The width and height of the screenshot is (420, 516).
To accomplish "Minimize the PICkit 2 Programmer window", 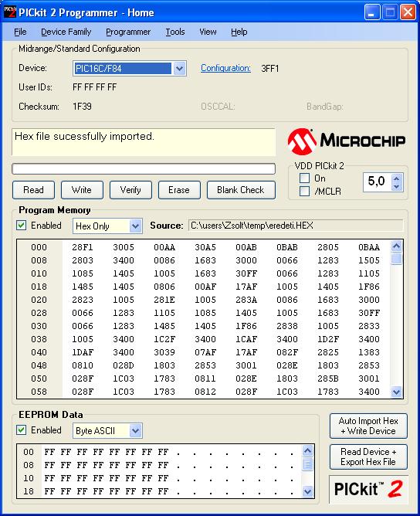I will tap(372, 12).
